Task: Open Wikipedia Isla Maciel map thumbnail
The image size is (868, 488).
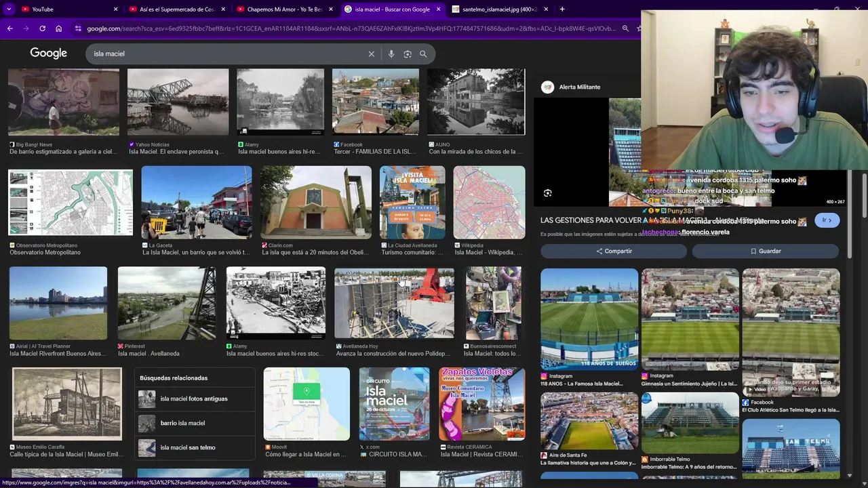Action: pos(489,202)
